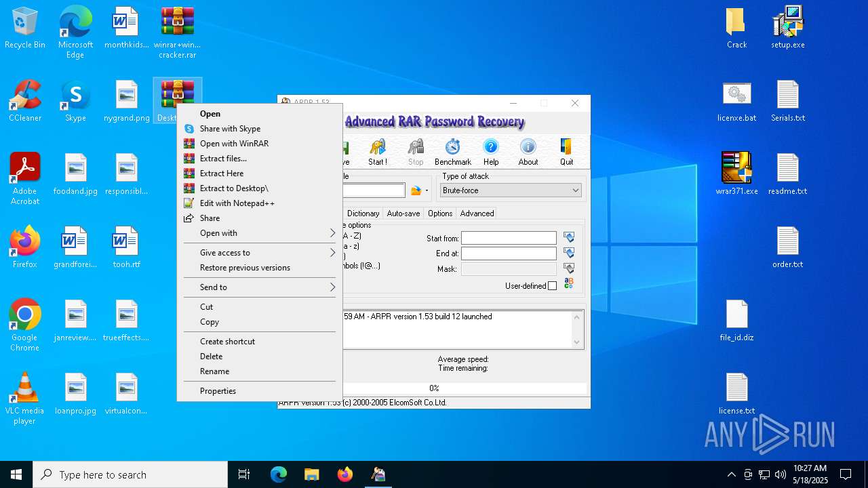Select the Serials.txt desktop file
Image resolution: width=868 pixels, height=488 pixels.
coord(788,102)
